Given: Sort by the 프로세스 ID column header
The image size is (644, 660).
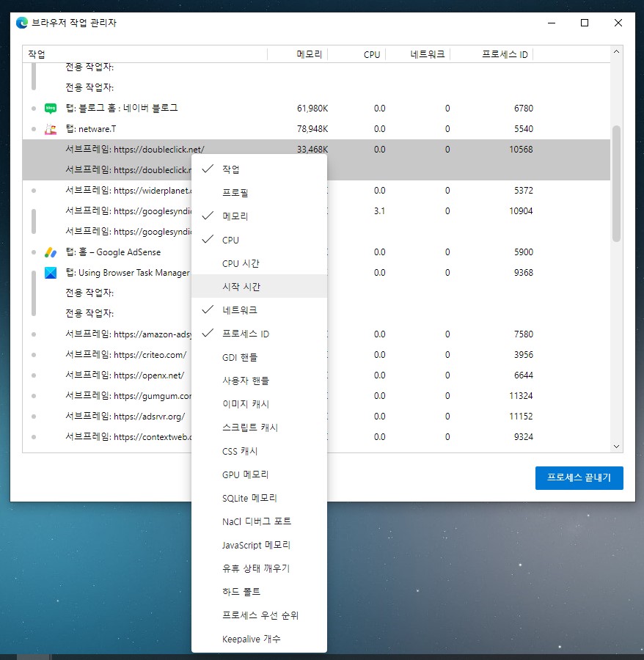Looking at the screenshot, I should coord(492,54).
